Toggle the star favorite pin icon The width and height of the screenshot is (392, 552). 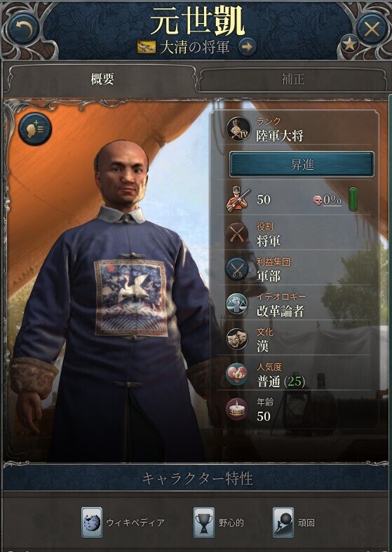point(349,44)
